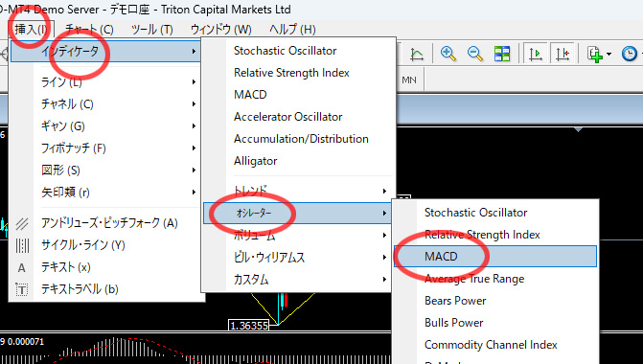The height and width of the screenshot is (364, 643).
Task: Click the zoom out magnifier icon
Action: [x=475, y=54]
